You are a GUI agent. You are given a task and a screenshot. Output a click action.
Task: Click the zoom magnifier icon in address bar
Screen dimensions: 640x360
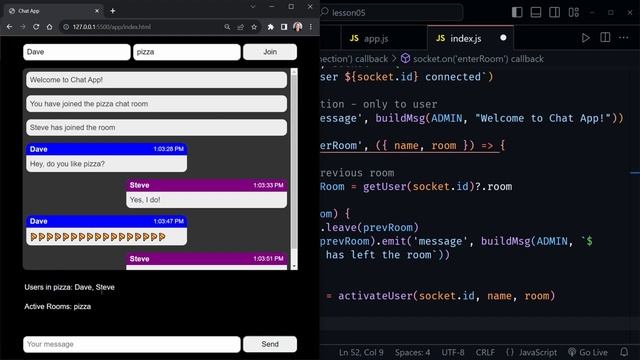[x=227, y=27]
